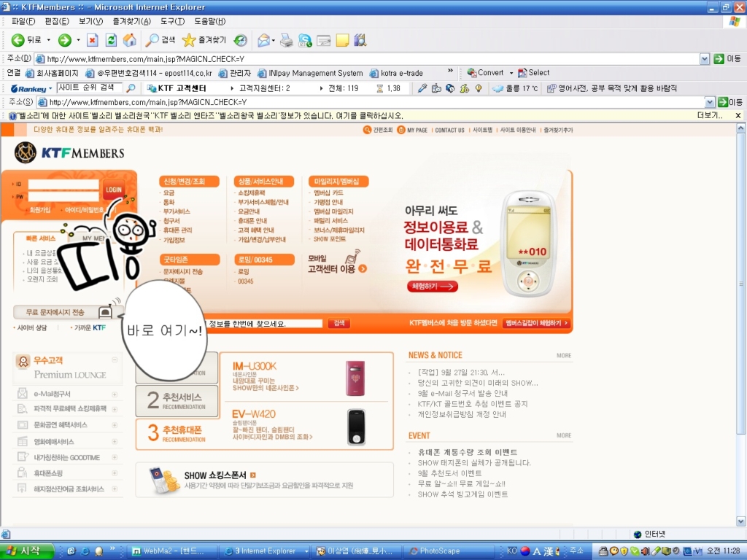
Task: Click the mobile customer center arrow icon
Action: point(363,268)
